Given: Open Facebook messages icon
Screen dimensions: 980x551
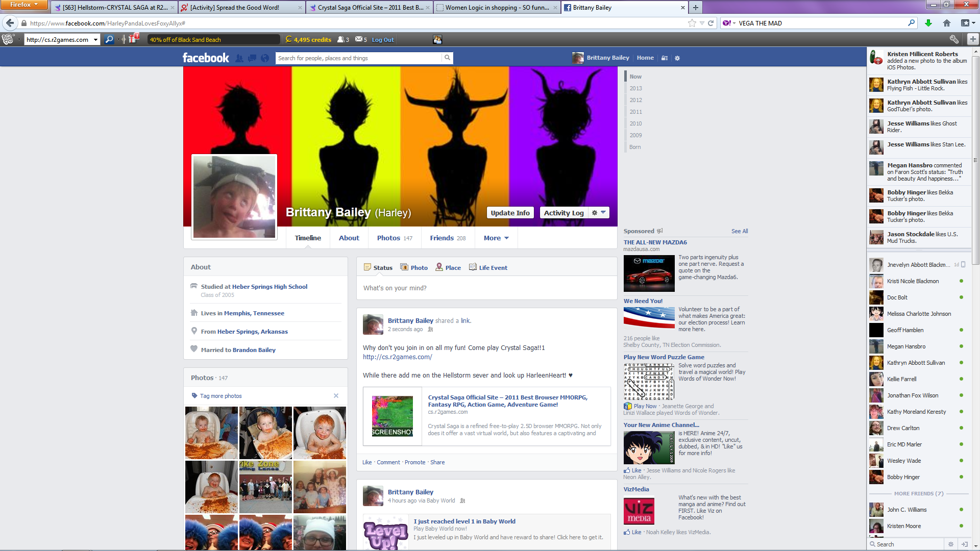Looking at the screenshot, I should point(252,58).
